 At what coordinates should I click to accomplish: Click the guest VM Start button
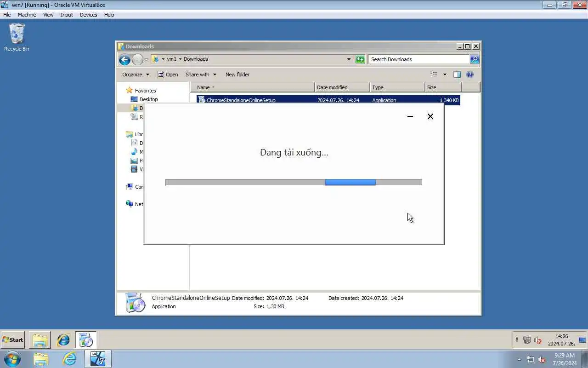click(13, 340)
